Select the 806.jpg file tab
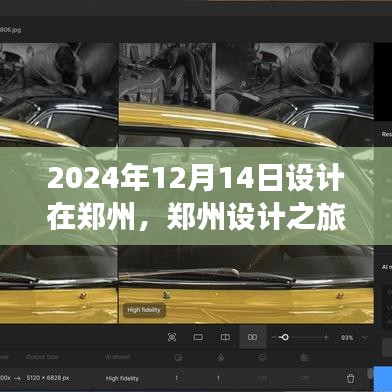Image resolution: width=392 pixels, height=392 pixels. 10,30
